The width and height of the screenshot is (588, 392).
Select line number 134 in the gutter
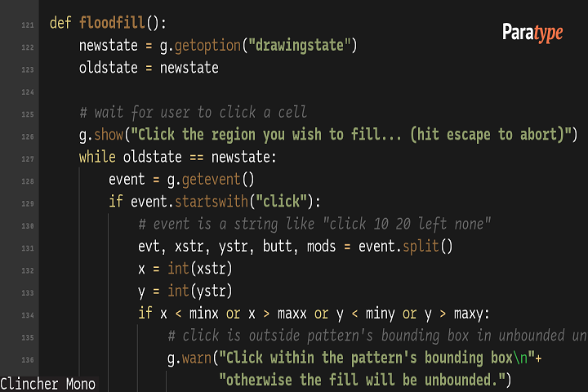[27, 315]
